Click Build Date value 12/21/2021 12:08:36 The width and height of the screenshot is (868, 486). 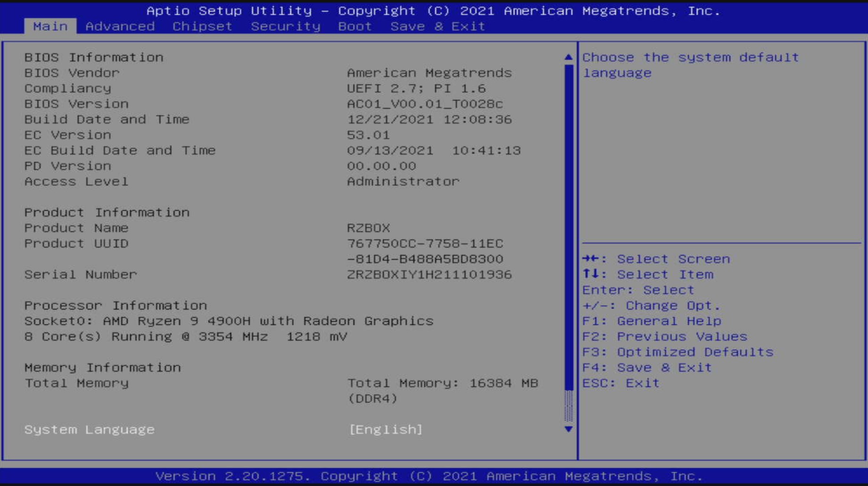pos(429,119)
